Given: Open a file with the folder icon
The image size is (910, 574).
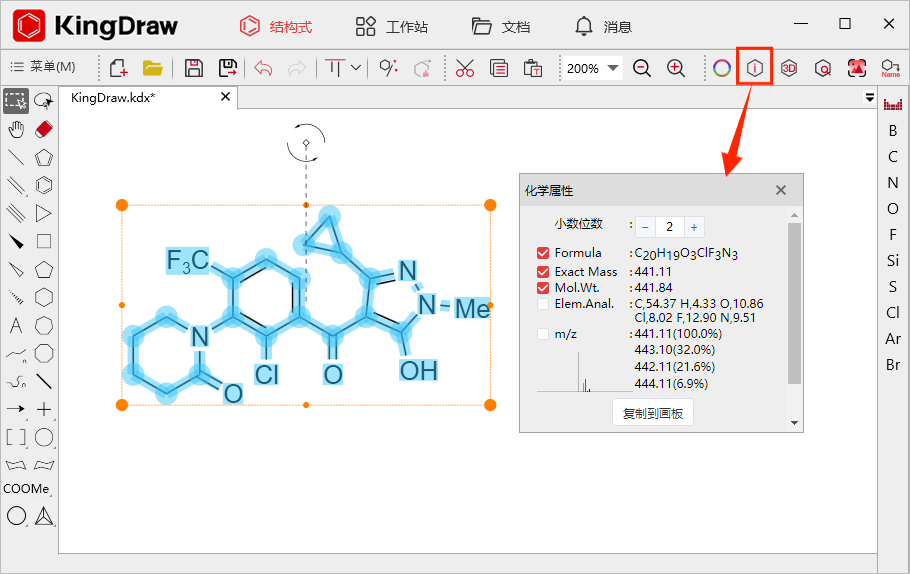Looking at the screenshot, I should [x=153, y=68].
